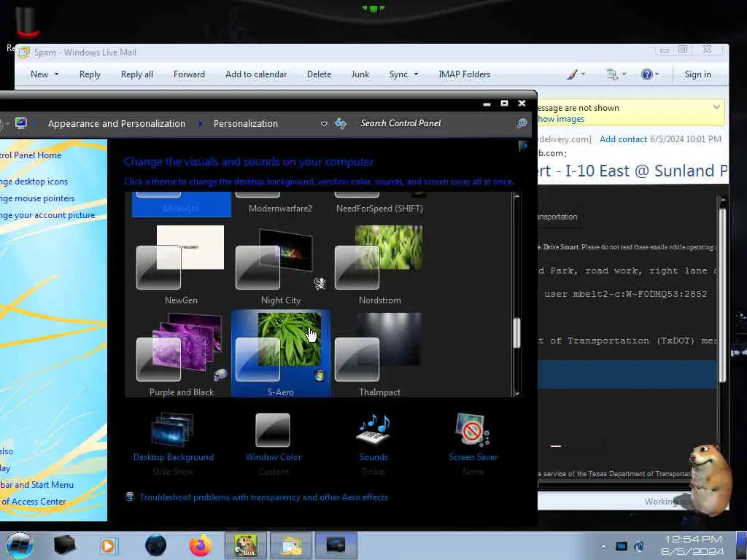Open Taskbar and Start Menu link
This screenshot has width=747, height=560.
click(36, 484)
